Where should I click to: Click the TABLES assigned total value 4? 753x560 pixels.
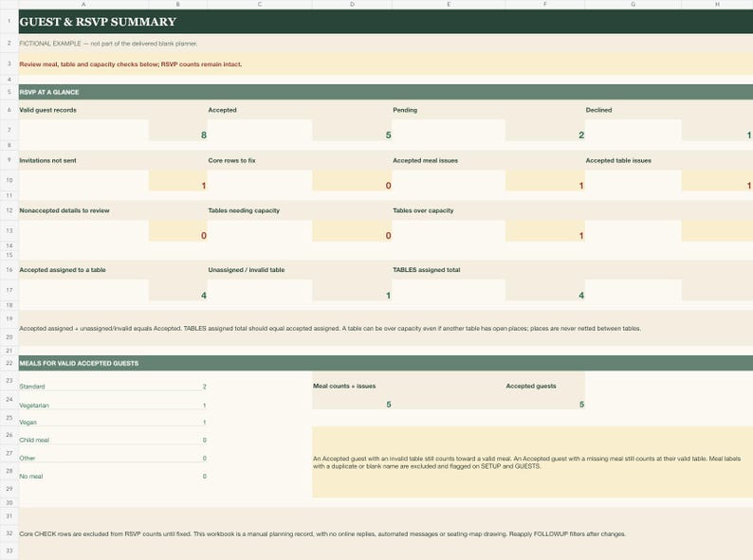pyautogui.click(x=581, y=295)
